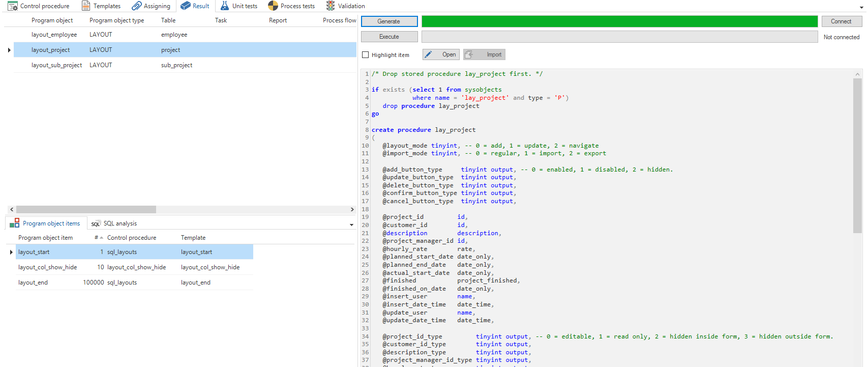This screenshot has width=868, height=367.
Task: Switch to the Result tab
Action: 195,6
